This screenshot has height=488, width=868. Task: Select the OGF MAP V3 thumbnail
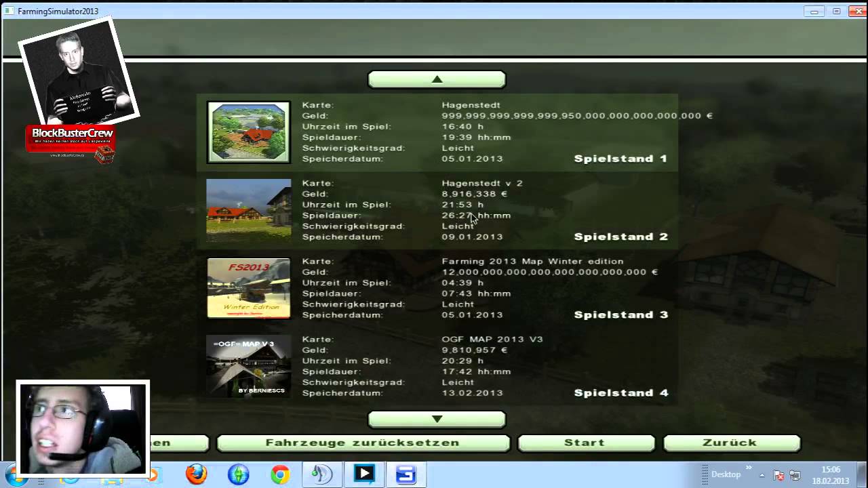click(x=249, y=366)
